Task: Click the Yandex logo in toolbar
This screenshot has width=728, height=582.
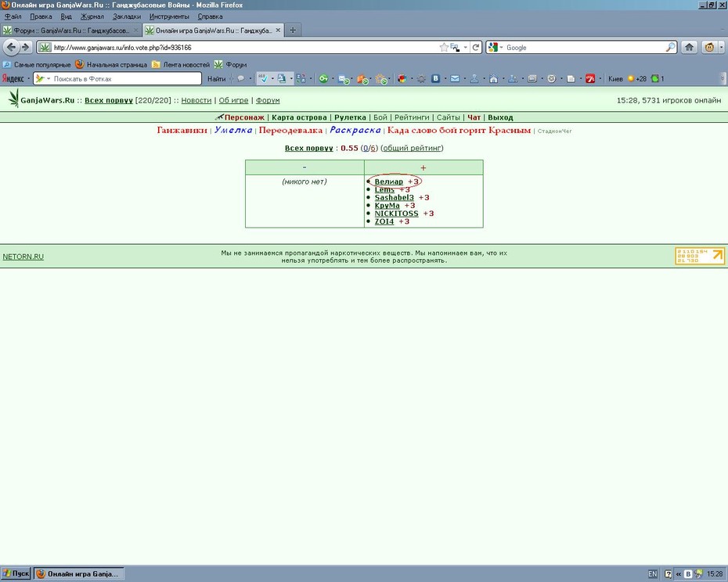Action: [x=13, y=79]
